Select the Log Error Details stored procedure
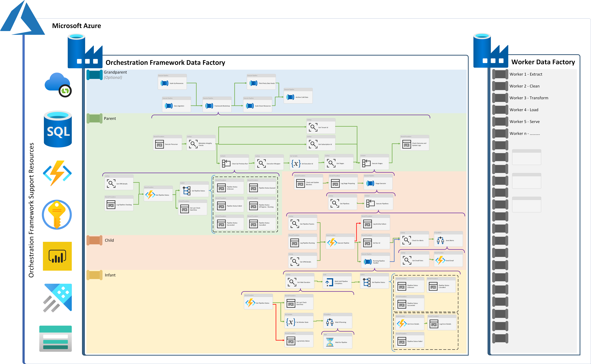The height and width of the screenshot is (364, 591). (x=442, y=323)
